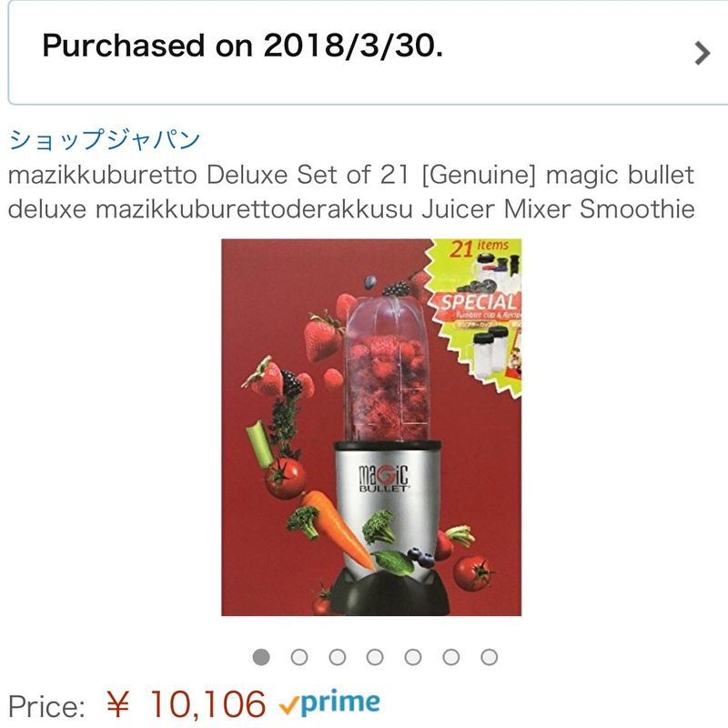Viewport: 728px width, 728px height.
Task: View the Magic Bullet product image
Action: click(x=371, y=427)
